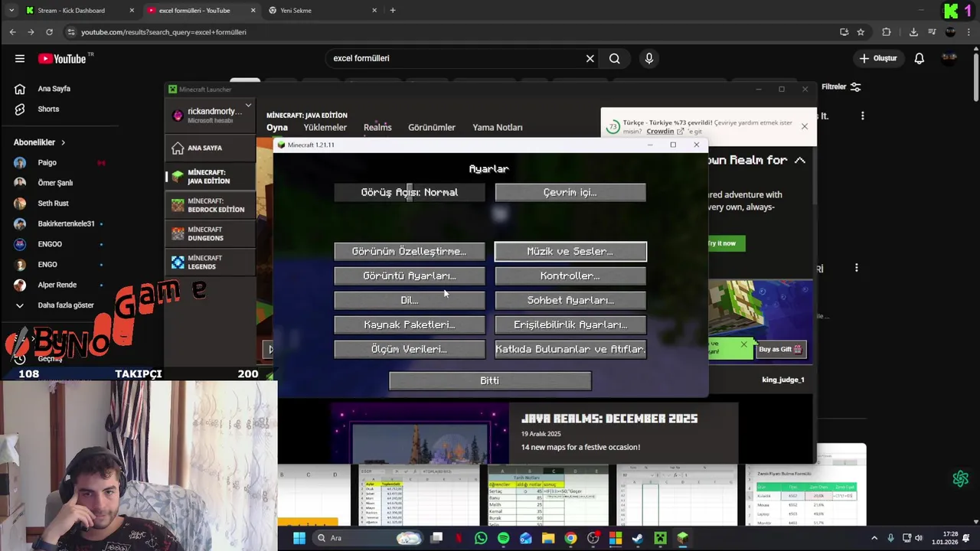Click the Crowdin translation help link
The width and height of the screenshot is (980, 551).
tap(665, 132)
